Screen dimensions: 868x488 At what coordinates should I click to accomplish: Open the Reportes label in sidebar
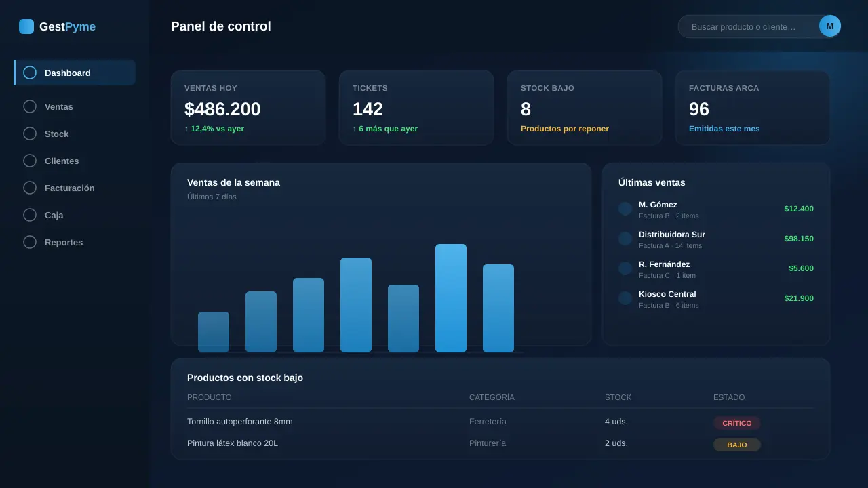[64, 243]
